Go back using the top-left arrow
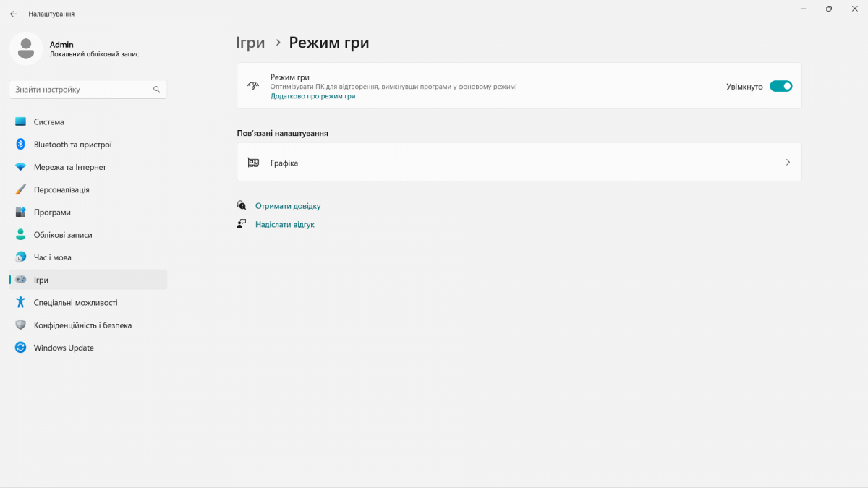This screenshot has height=488, width=868. 13,14
